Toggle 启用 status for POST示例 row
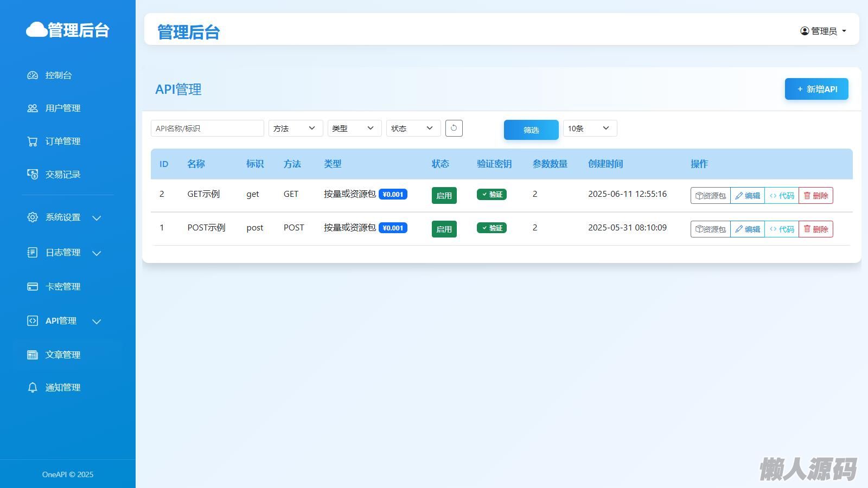 [x=444, y=229]
